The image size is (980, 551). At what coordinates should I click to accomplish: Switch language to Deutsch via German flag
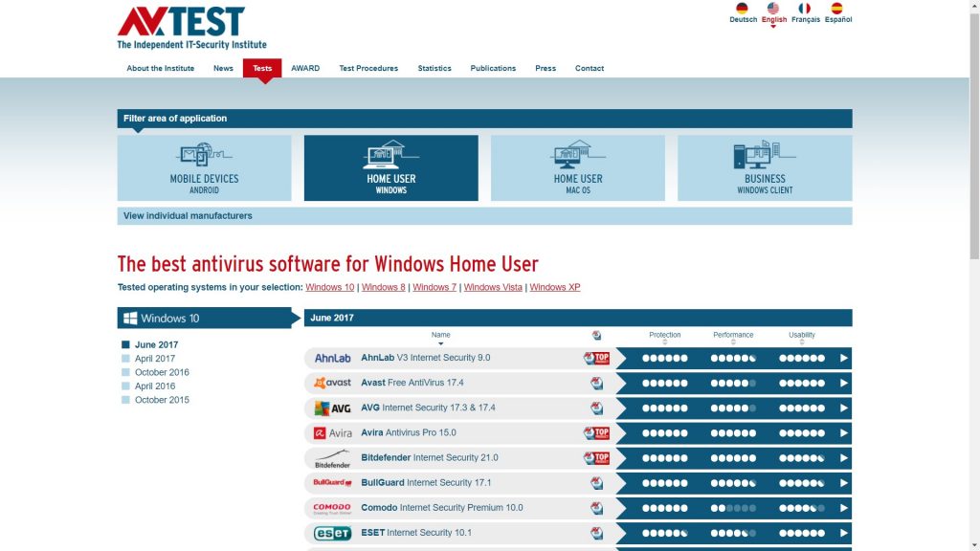point(743,9)
